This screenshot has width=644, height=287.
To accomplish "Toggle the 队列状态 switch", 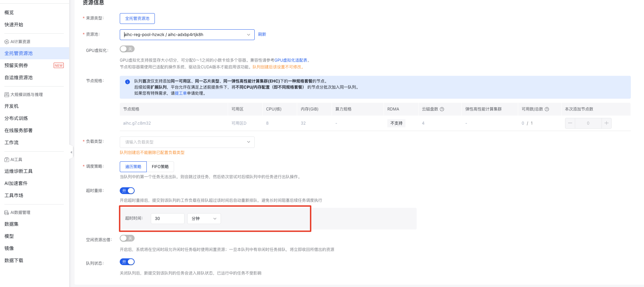I will (127, 262).
